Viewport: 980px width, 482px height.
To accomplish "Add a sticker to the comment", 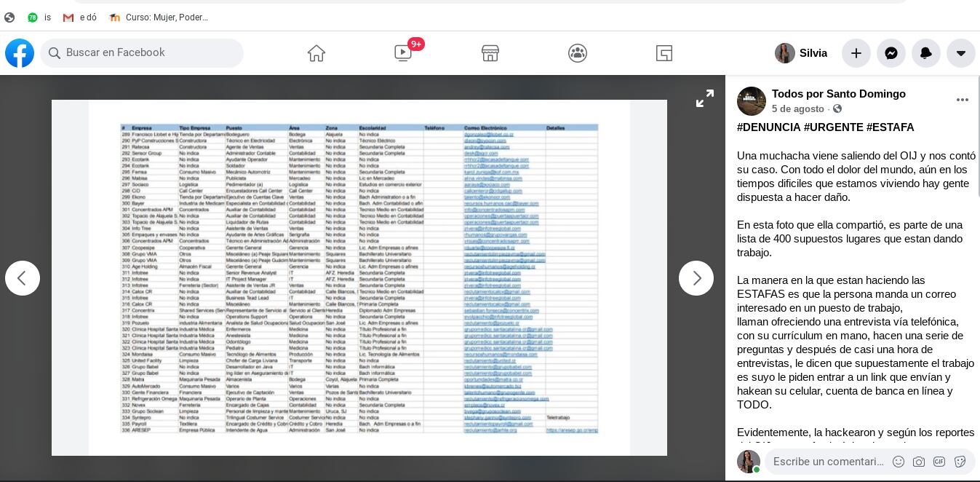I will click(960, 462).
